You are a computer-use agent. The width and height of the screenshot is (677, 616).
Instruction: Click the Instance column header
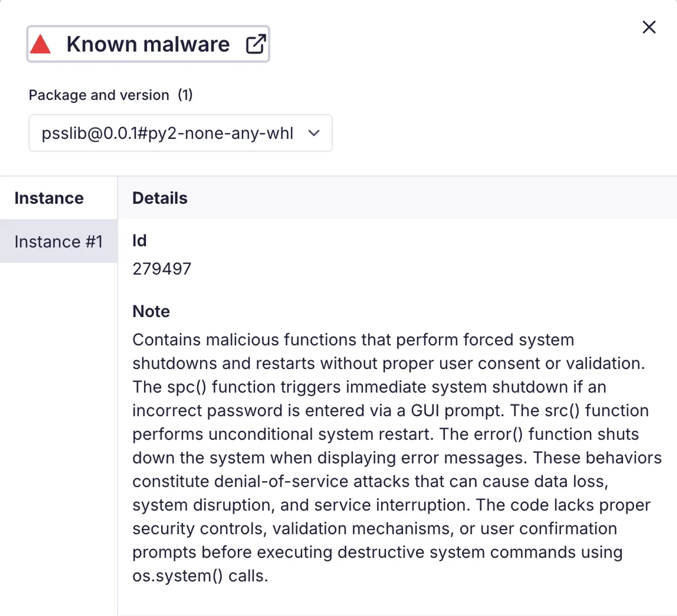49,198
